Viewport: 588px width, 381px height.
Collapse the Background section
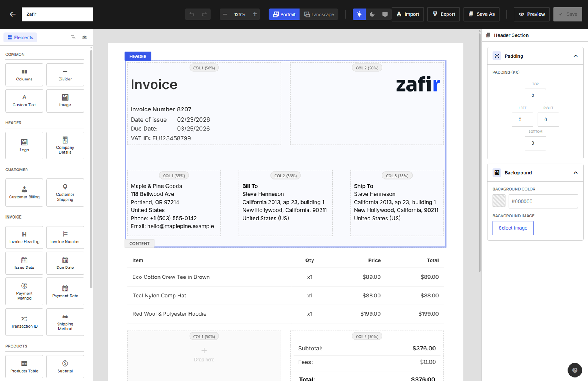click(x=575, y=173)
